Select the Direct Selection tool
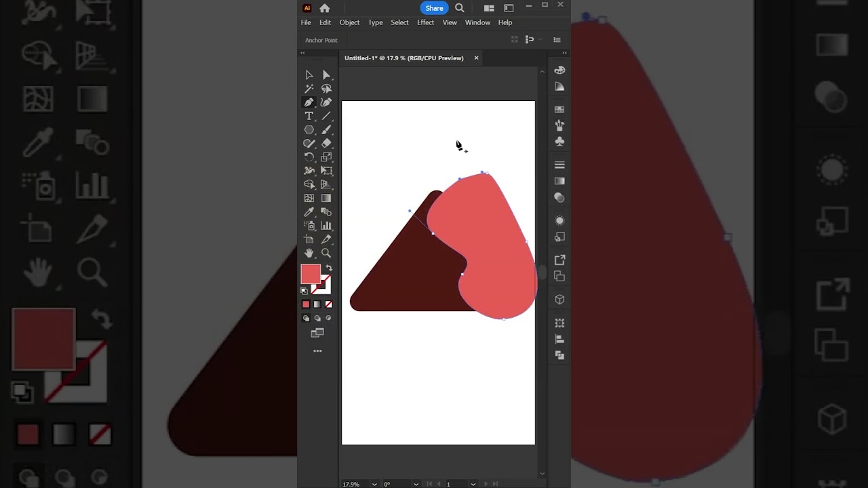Viewport: 868px width, 488px height. (326, 75)
